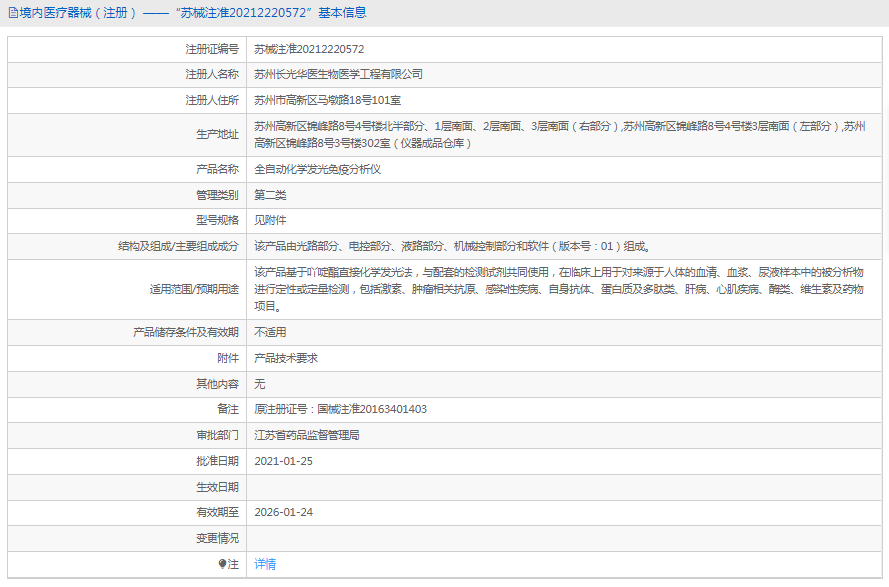Select the title text 基本信息 in header
This screenshot has height=587, width=889.
point(342,12)
